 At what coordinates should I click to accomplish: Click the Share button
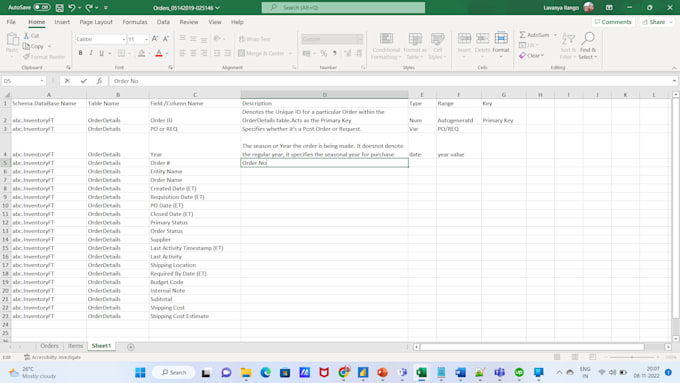[x=657, y=22]
